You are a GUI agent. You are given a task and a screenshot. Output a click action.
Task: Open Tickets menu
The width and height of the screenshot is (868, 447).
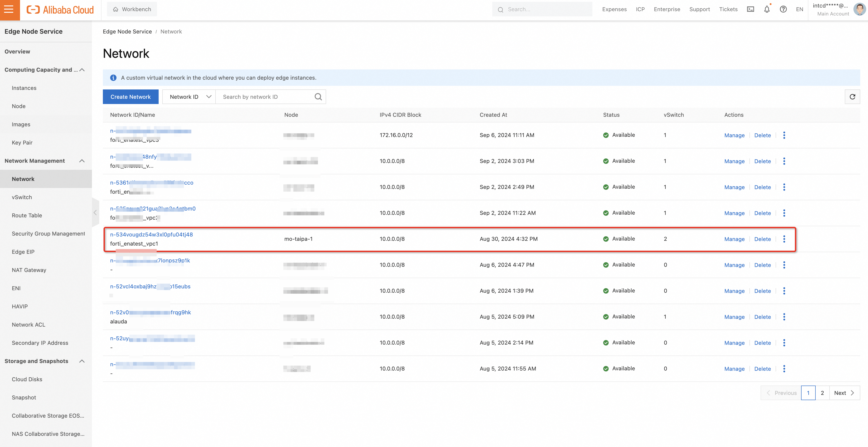pos(728,9)
